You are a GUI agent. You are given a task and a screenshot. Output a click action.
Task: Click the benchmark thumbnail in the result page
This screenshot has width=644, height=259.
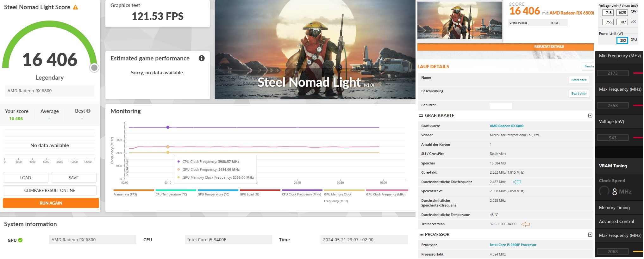(x=460, y=20)
